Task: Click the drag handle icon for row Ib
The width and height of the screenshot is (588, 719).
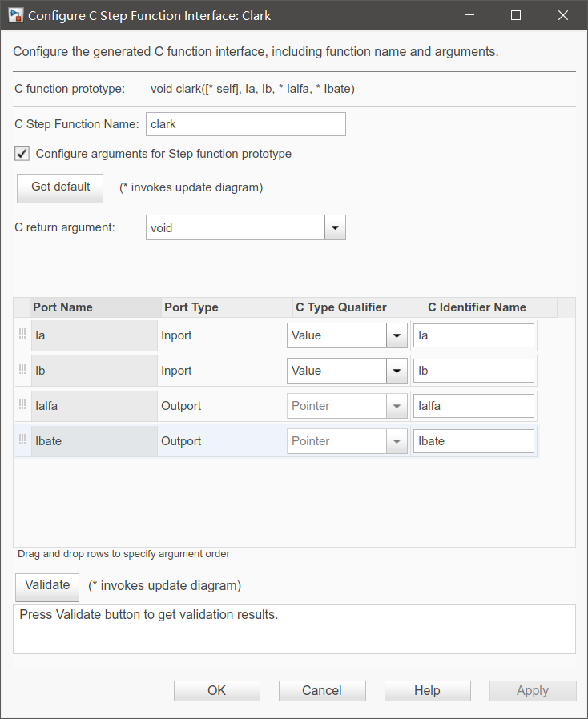Action: [x=22, y=370]
